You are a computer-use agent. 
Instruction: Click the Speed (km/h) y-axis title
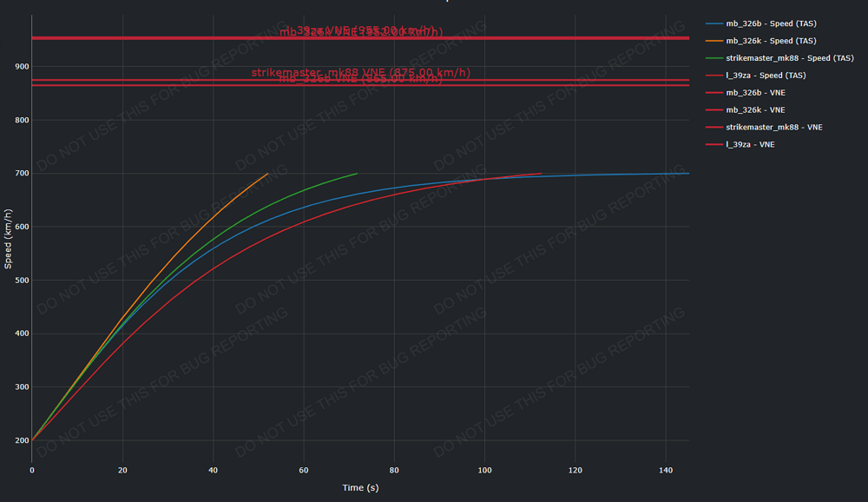click(9, 241)
